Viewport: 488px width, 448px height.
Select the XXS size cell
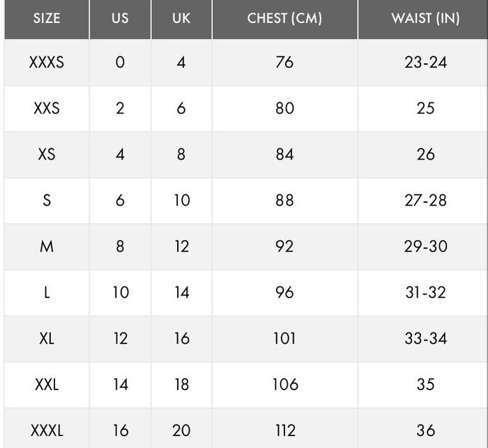click(47, 108)
